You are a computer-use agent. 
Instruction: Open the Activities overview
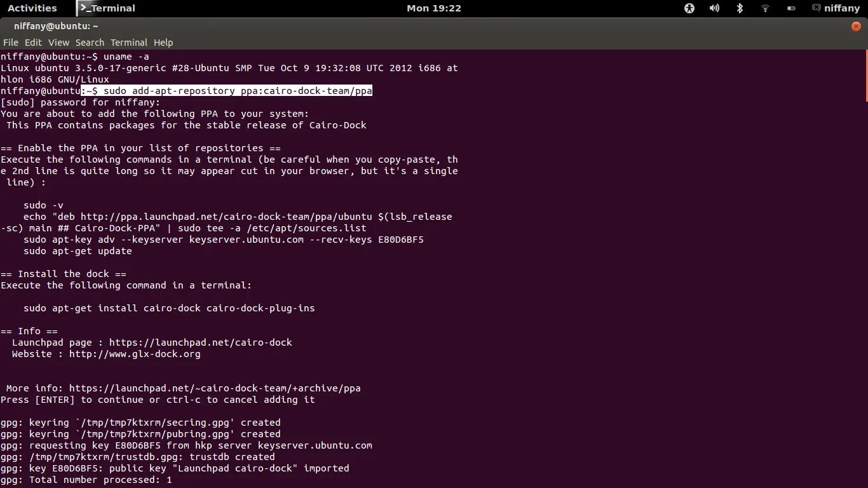pos(32,8)
